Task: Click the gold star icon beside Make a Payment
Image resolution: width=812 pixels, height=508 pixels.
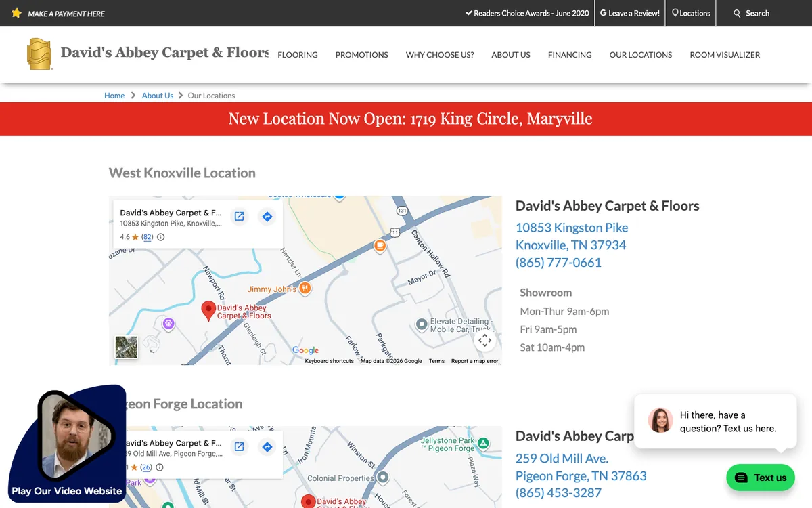Action: click(x=17, y=13)
